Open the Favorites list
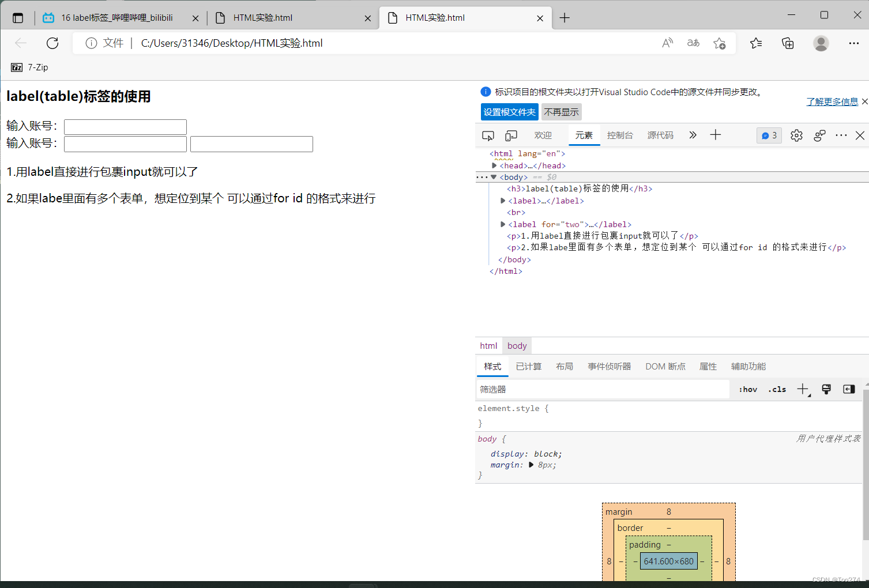Viewport: 869px width, 588px height. (756, 43)
